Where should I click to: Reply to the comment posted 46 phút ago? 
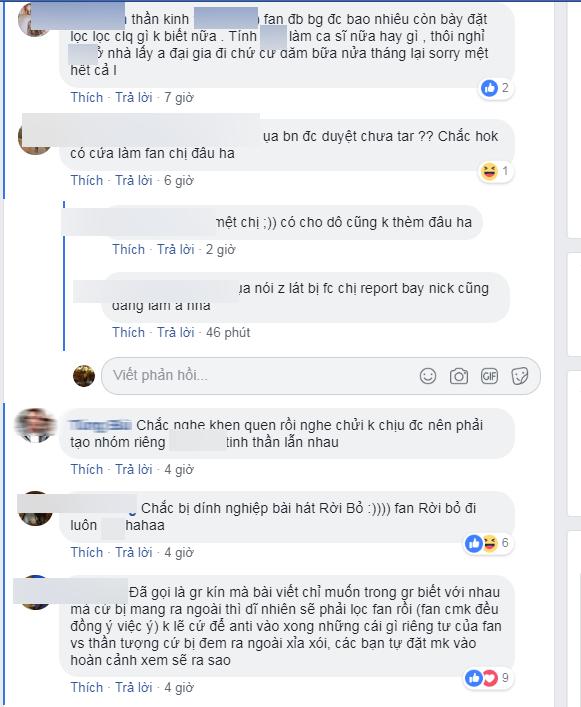(x=176, y=332)
